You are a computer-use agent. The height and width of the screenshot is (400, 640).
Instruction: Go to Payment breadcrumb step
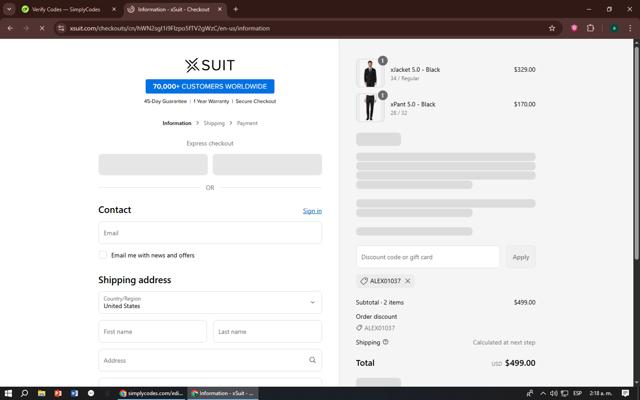tap(247, 123)
